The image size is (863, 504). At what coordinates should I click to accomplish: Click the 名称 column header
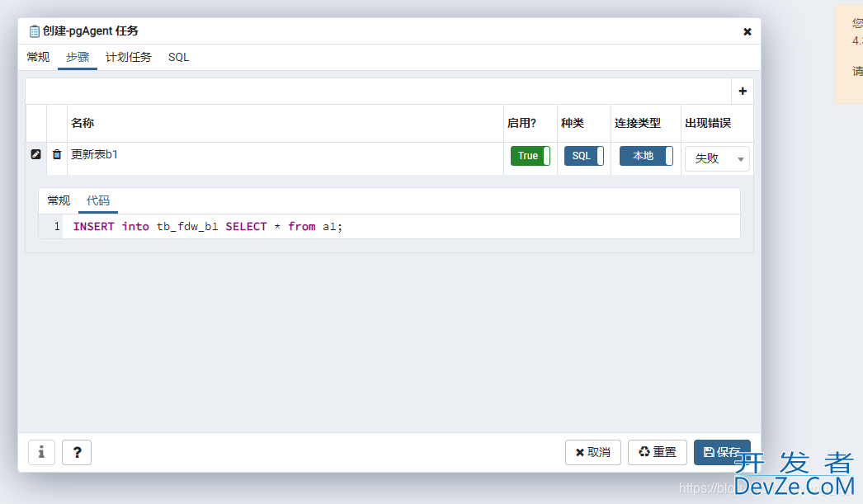[285, 123]
